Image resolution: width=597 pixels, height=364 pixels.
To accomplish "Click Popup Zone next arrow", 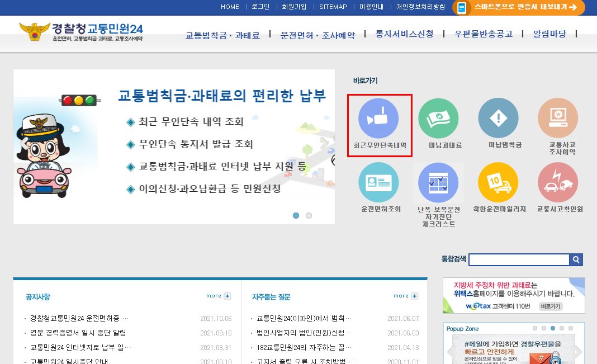I will coord(578,352).
